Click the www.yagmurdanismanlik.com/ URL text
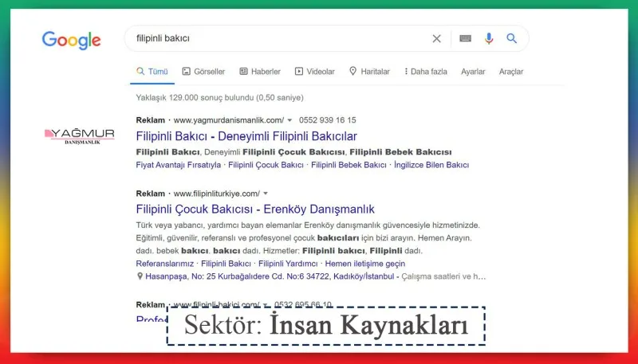Screen dimensions: 638x364 229,120
